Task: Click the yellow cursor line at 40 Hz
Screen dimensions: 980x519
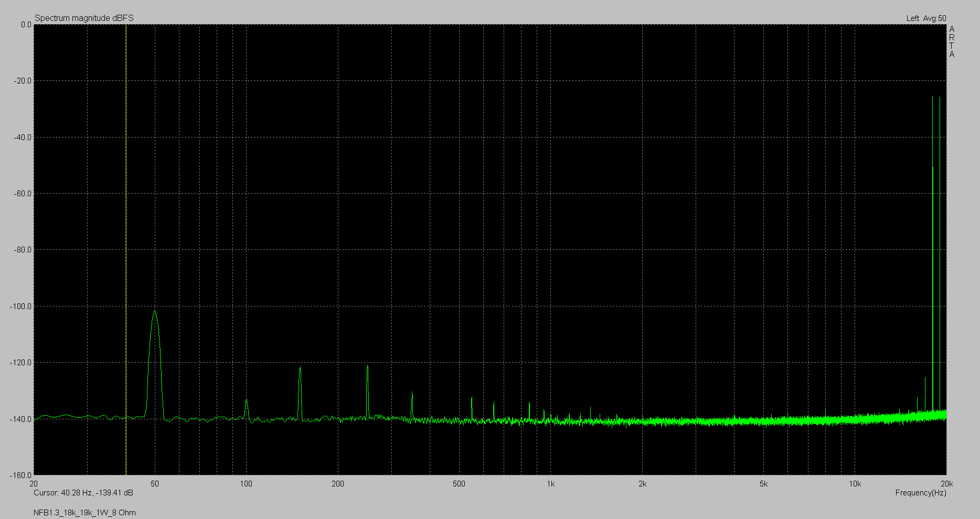Action: pyautogui.click(x=126, y=249)
